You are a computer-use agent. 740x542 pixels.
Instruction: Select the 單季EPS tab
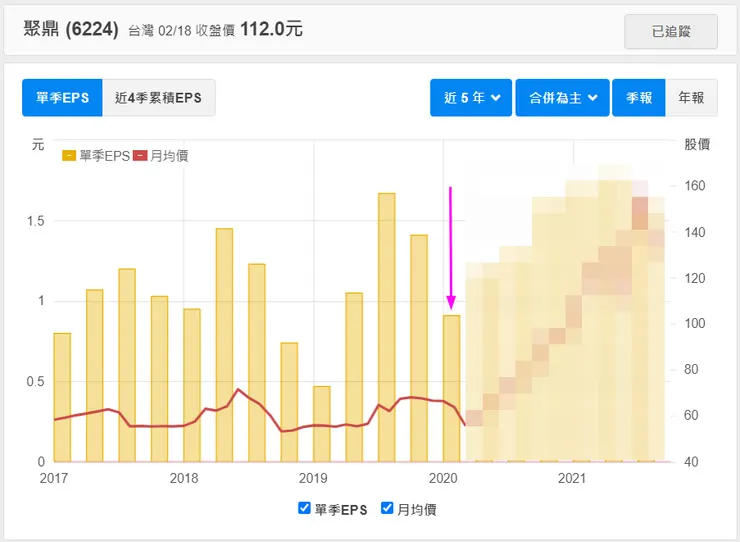click(x=62, y=98)
